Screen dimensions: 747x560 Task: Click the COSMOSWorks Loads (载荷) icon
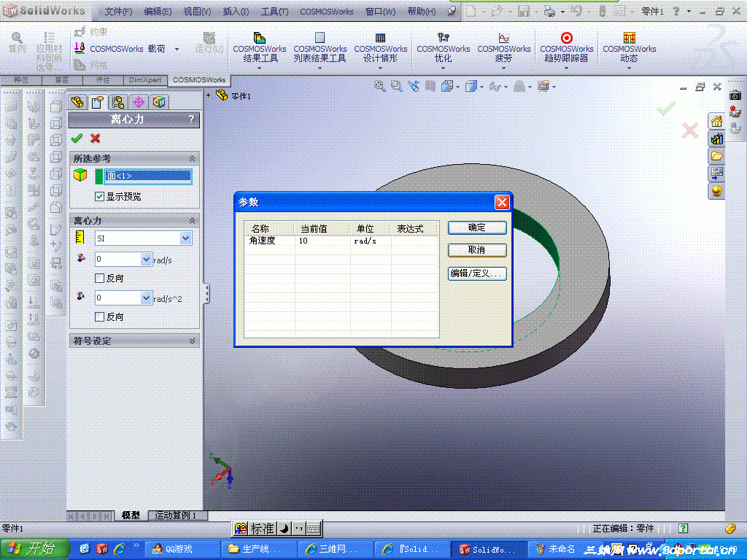pyautogui.click(x=80, y=48)
